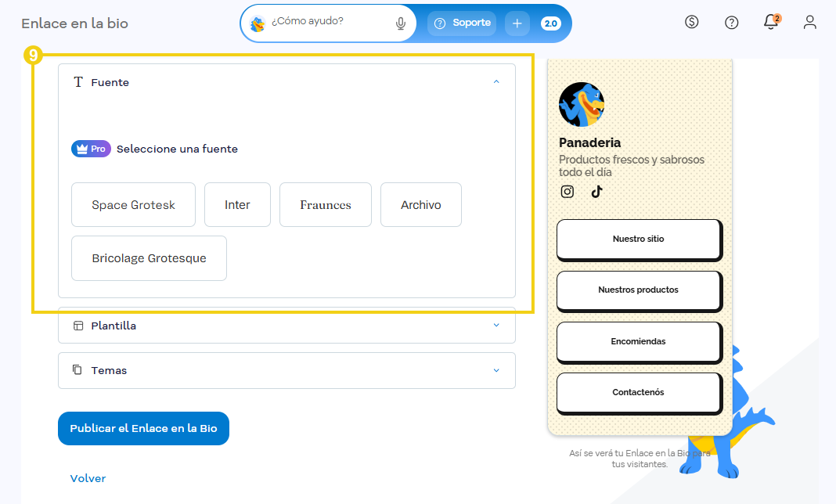Click the Nuestro sitio preview button

click(x=639, y=239)
